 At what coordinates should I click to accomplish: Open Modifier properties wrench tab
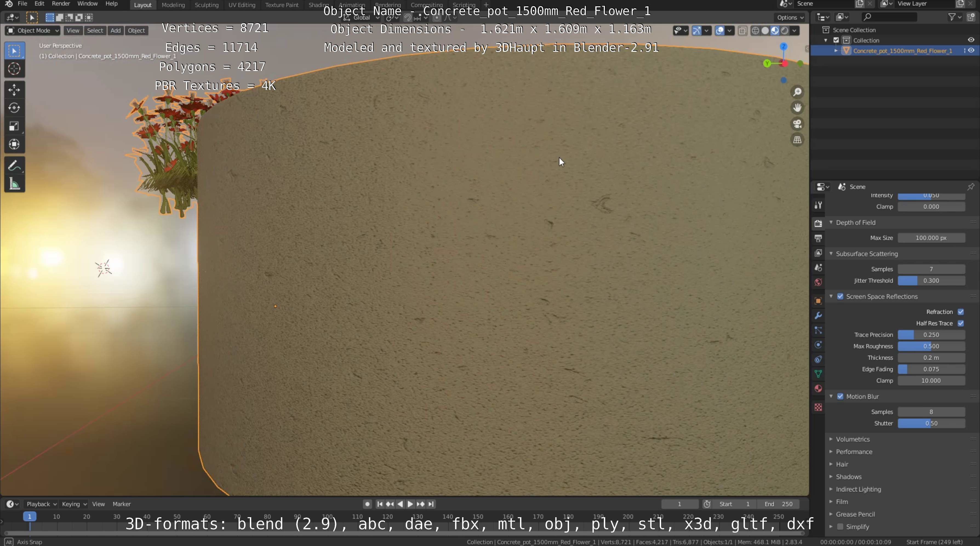point(818,315)
